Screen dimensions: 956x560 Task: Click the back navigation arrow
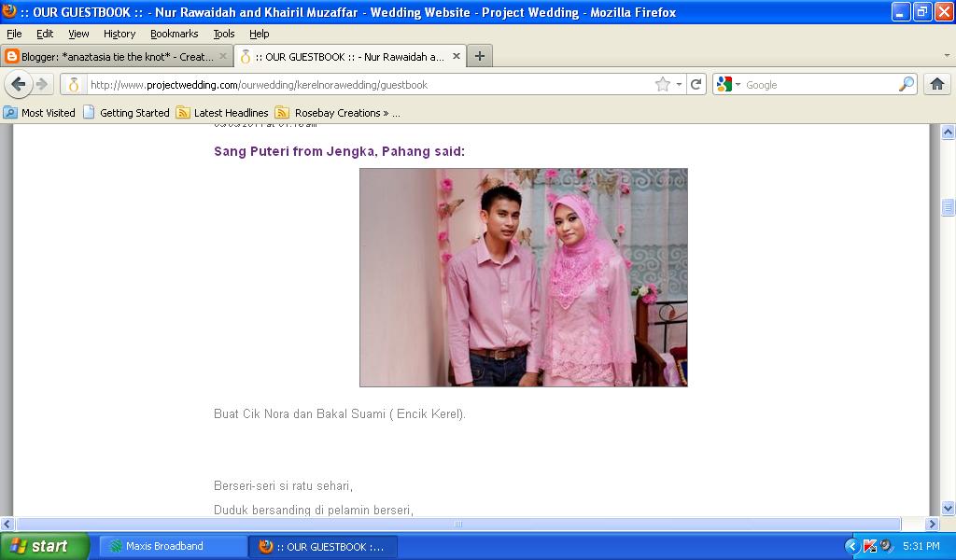tap(17, 84)
